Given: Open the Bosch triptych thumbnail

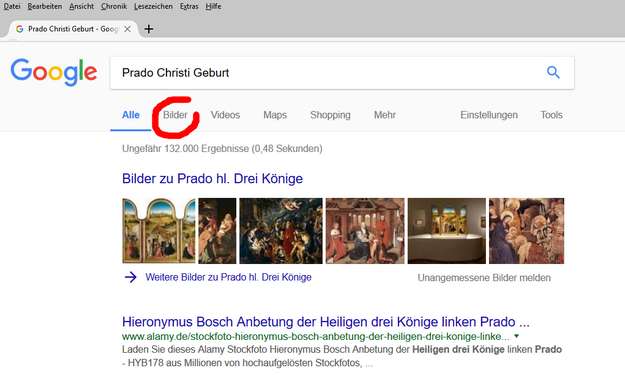Looking at the screenshot, I should (x=159, y=231).
